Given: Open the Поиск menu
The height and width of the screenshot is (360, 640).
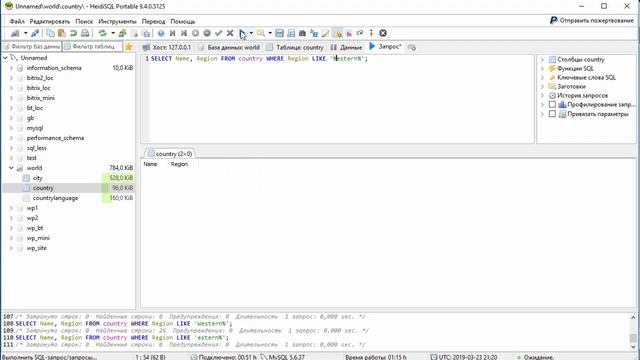Looking at the screenshot, I should pyautogui.click(x=84, y=21).
